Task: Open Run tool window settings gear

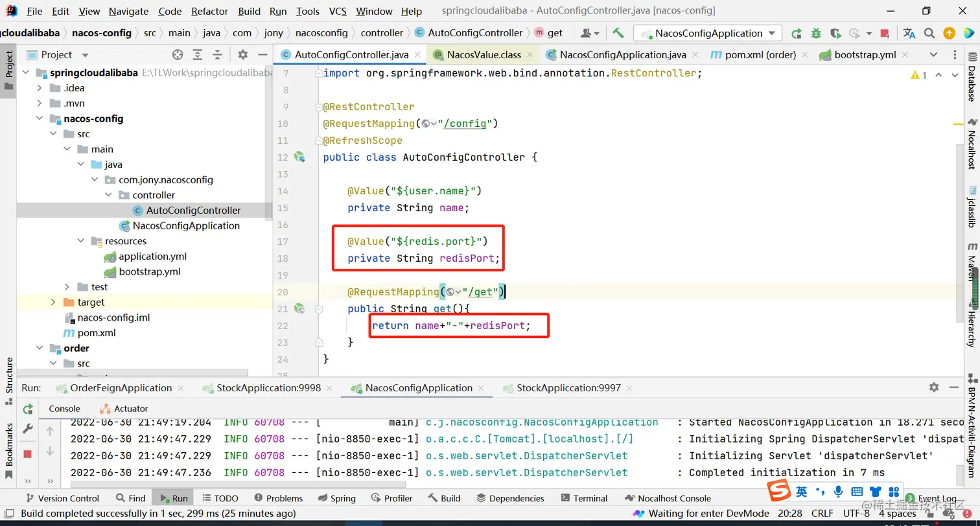Action: tap(933, 387)
